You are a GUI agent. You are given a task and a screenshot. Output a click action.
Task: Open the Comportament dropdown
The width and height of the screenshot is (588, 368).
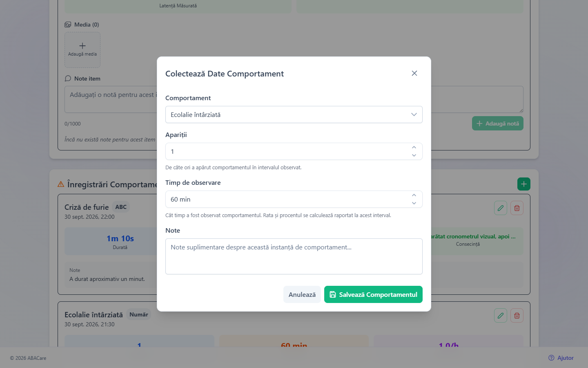point(294,114)
